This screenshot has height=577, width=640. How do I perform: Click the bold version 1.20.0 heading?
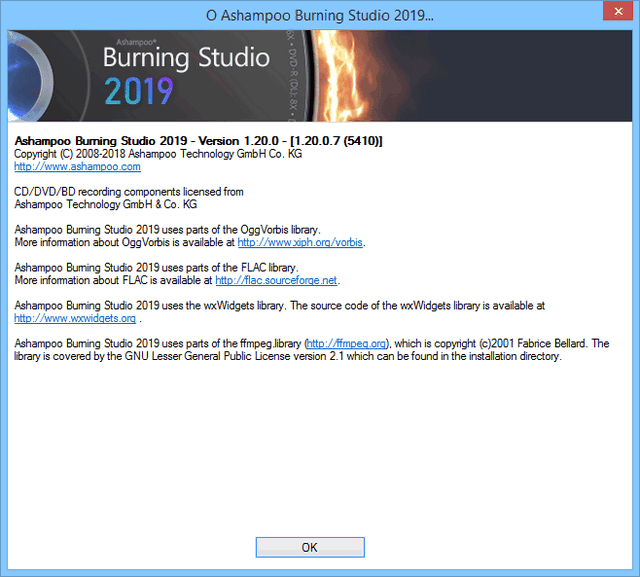[x=198, y=141]
